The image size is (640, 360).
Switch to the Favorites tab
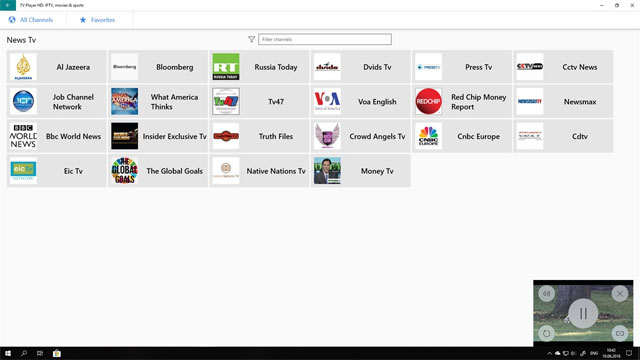click(x=97, y=20)
